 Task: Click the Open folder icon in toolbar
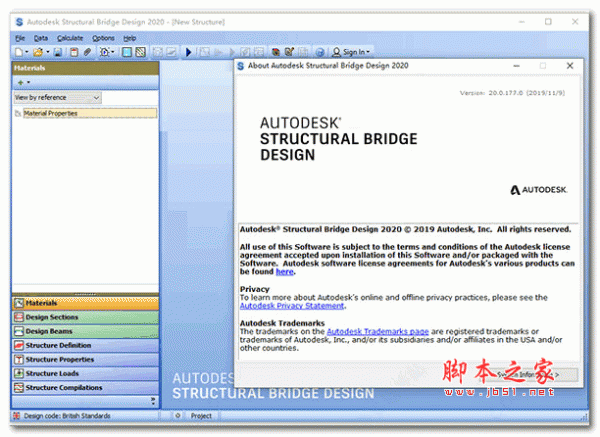(38, 52)
